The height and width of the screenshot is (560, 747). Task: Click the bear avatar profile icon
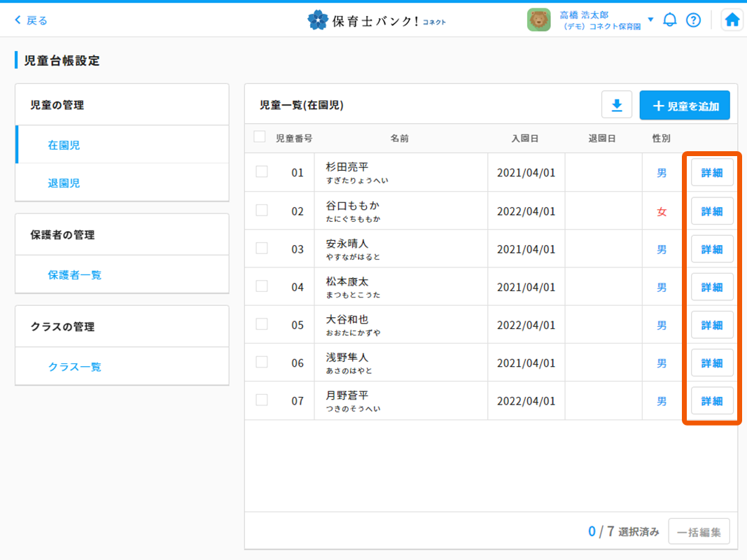(x=538, y=20)
